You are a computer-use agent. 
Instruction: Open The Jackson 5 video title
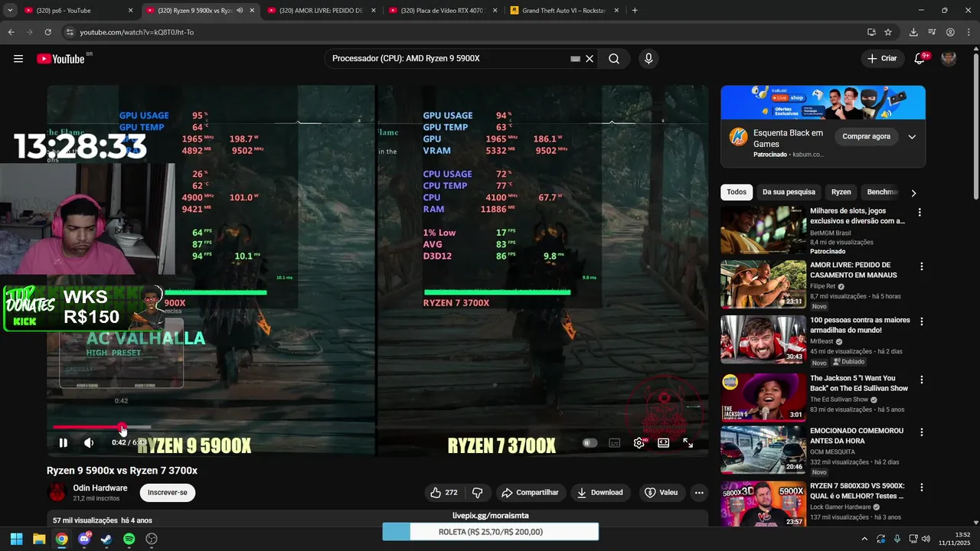point(859,383)
